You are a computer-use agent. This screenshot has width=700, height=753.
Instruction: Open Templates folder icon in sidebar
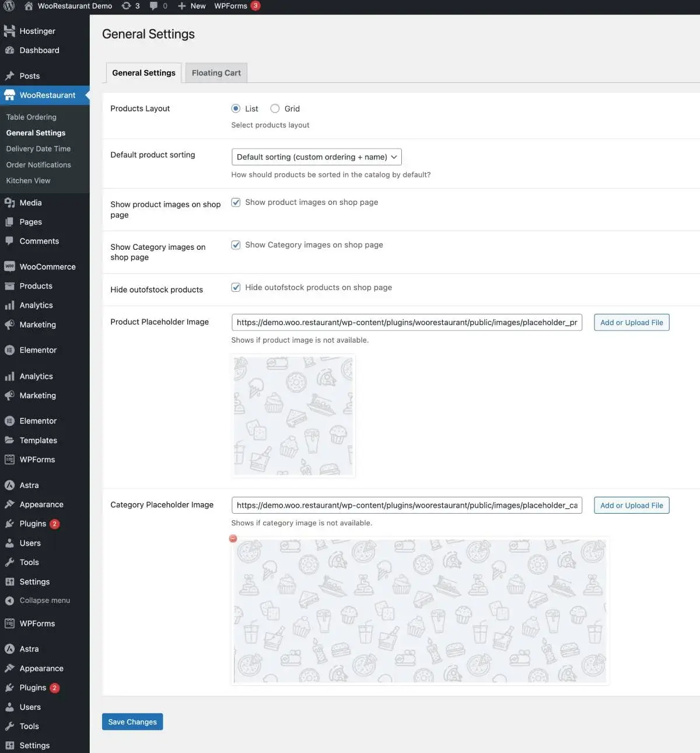pos(9,440)
